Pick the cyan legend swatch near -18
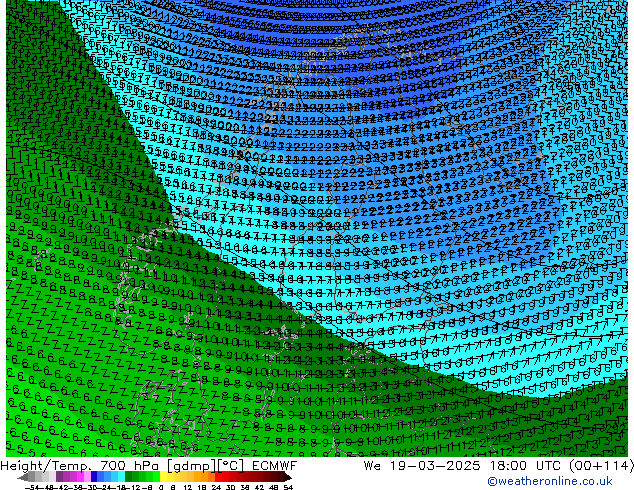The width and height of the screenshot is (634, 490). 122,476
